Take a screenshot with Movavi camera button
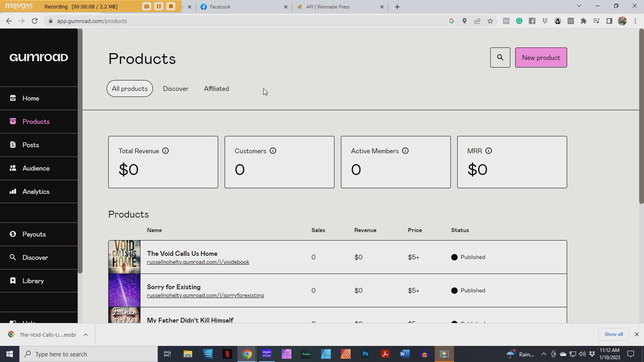This screenshot has height=362, width=644. click(146, 6)
